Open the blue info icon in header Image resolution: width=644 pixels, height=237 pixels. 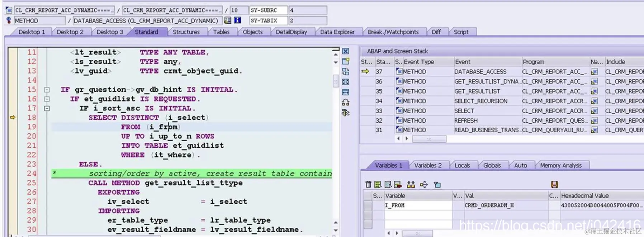[237, 20]
